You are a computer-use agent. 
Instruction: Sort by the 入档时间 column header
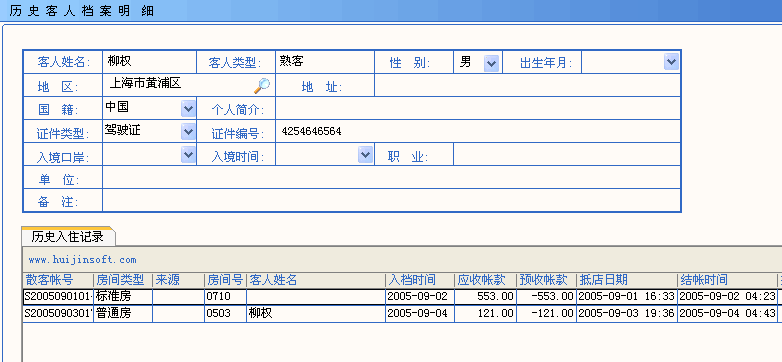pyautogui.click(x=419, y=280)
